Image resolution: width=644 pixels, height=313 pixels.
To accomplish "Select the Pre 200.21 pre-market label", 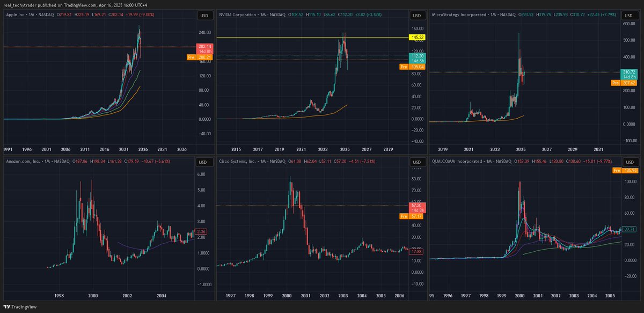I will point(200,56).
